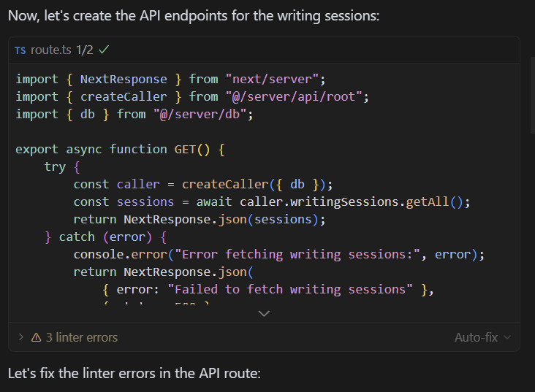
Task: Click the chat panel vertical scrollbar
Action: click(531, 95)
